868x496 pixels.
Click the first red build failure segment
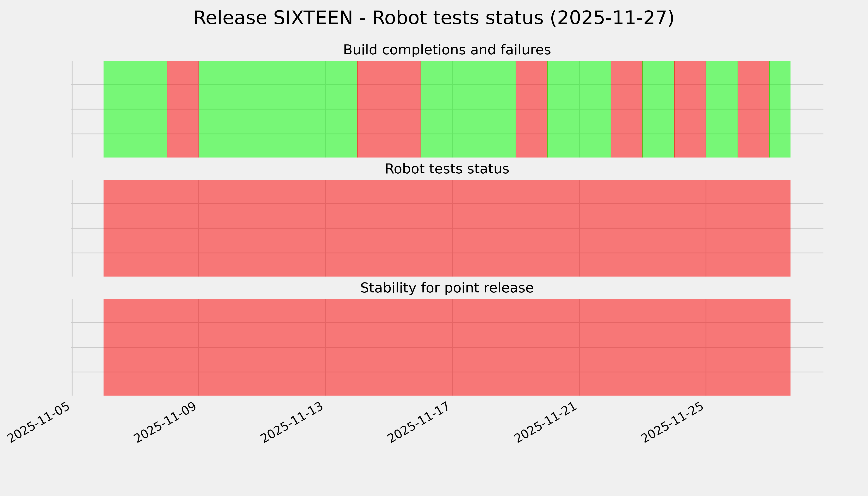183,109
